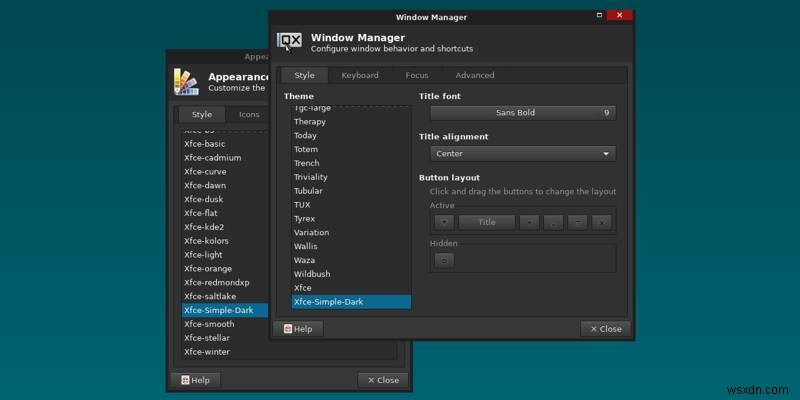Click the minimize underscore button in Active layout
This screenshot has height=400, width=800.
click(x=554, y=222)
